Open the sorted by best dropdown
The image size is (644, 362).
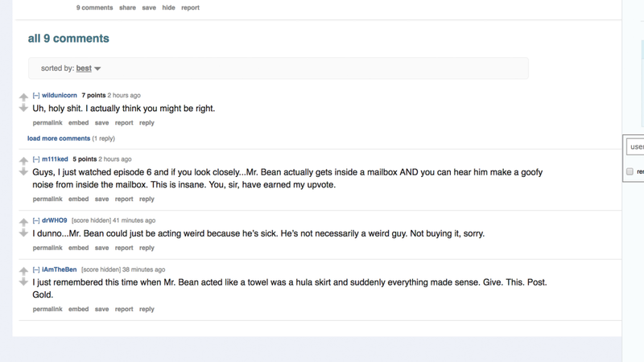[x=89, y=68]
